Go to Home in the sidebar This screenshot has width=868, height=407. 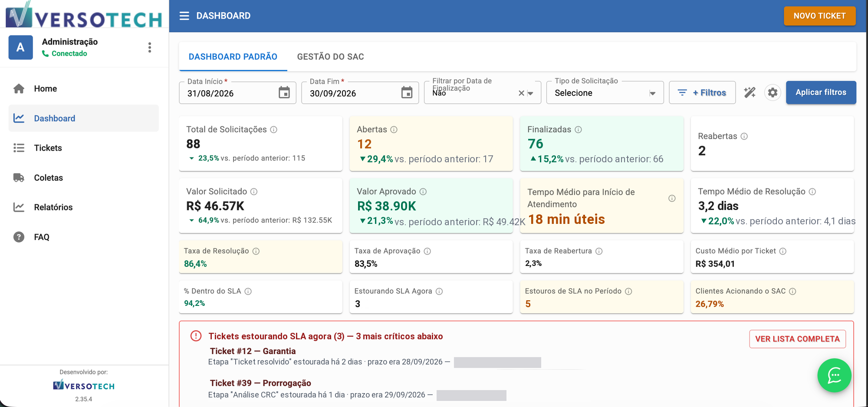pos(84,89)
